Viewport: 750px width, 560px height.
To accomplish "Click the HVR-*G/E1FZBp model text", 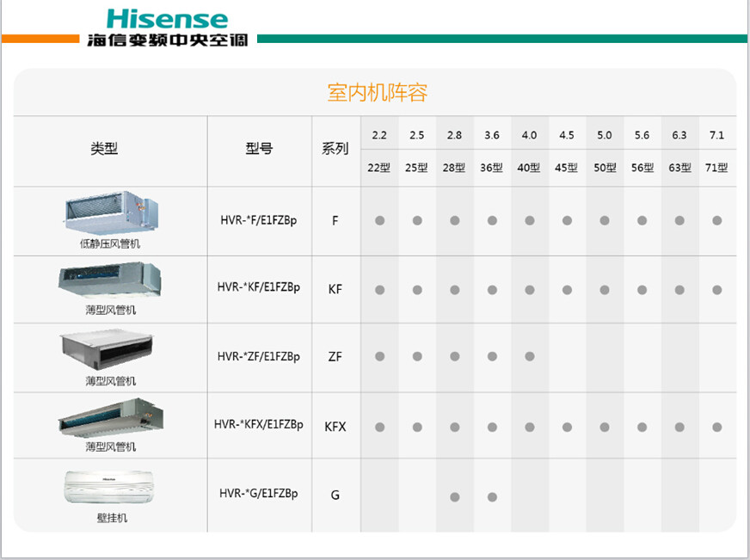I will coord(258,495).
